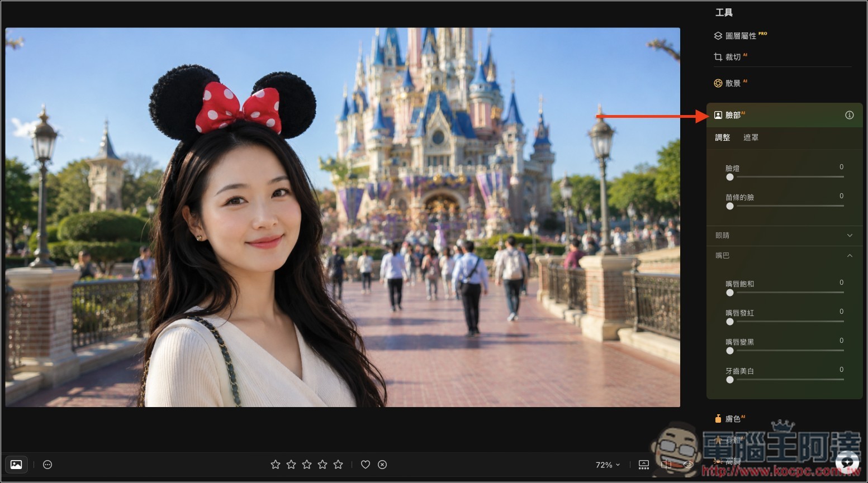Screen dimensions: 868x483
Task: Click the 嘴唇發紅 lip redness slider handle
Action: (730, 322)
